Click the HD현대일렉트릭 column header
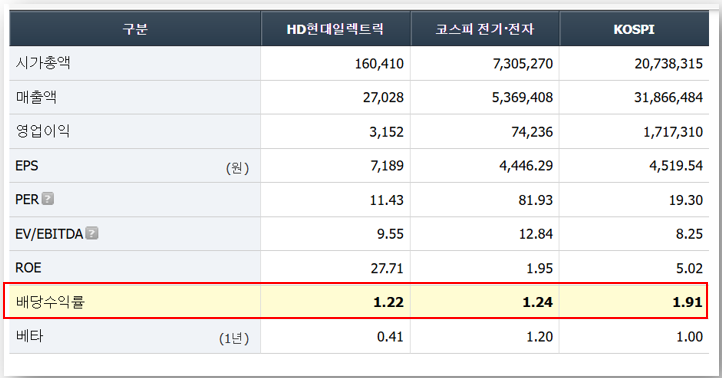Viewport: 722px width, 378px height. click(335, 29)
